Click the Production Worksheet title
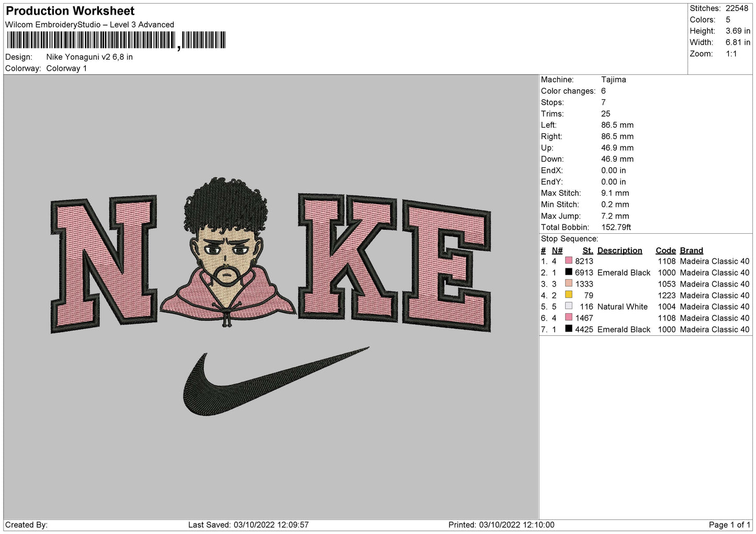The image size is (756, 534). click(70, 11)
